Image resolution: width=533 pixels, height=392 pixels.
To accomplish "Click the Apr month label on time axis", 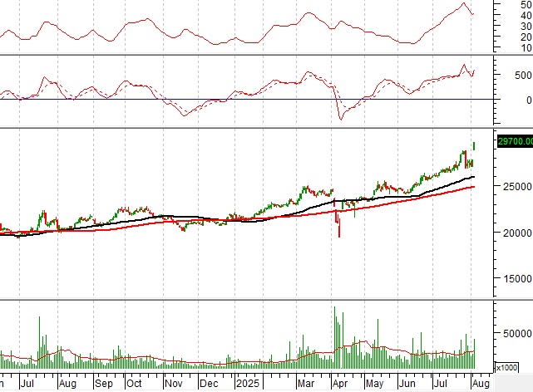I will [339, 385].
